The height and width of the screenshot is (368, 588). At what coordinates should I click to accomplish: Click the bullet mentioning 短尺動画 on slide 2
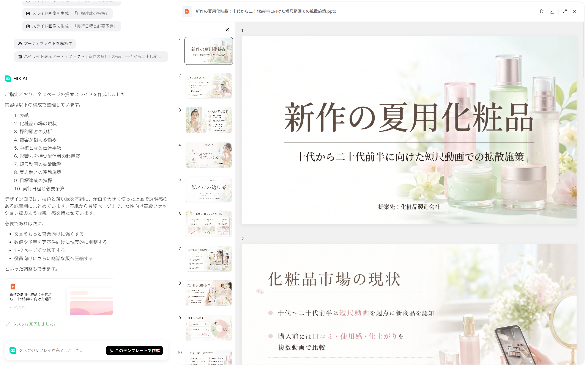(x=356, y=313)
